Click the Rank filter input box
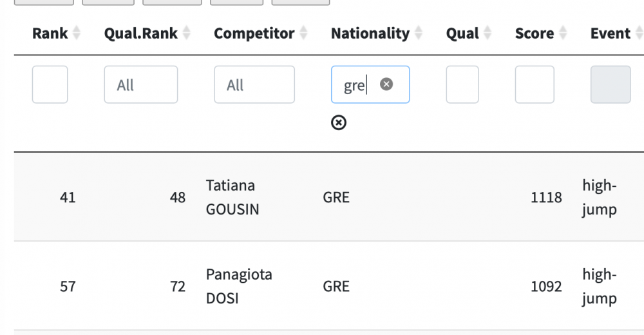Screen dimensions: 644x335 coord(50,84)
